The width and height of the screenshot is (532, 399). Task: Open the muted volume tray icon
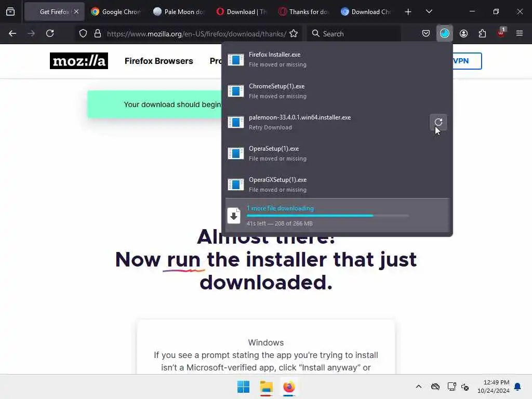point(465,387)
